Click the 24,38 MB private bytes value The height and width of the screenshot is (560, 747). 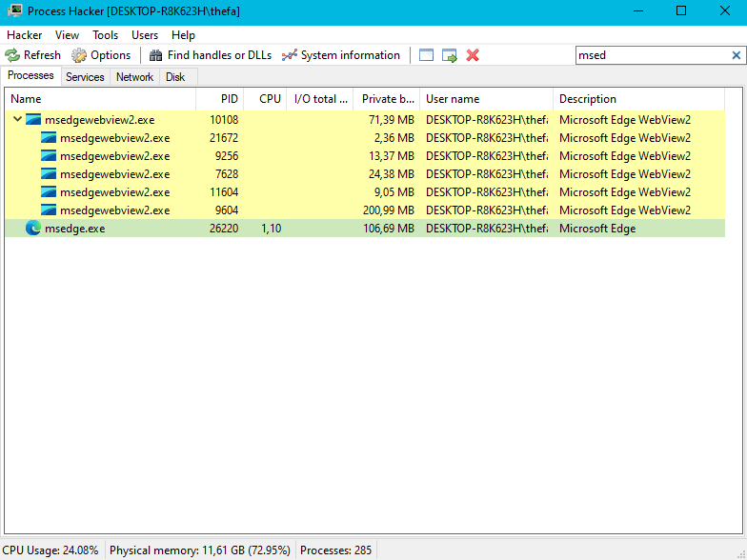[391, 173]
